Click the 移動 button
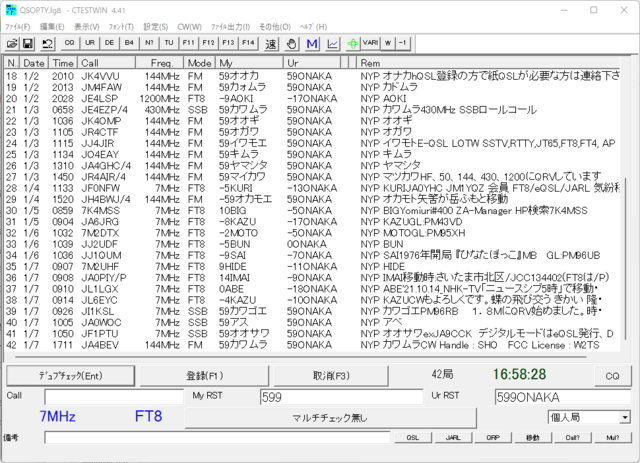640x463 pixels. [x=533, y=437]
